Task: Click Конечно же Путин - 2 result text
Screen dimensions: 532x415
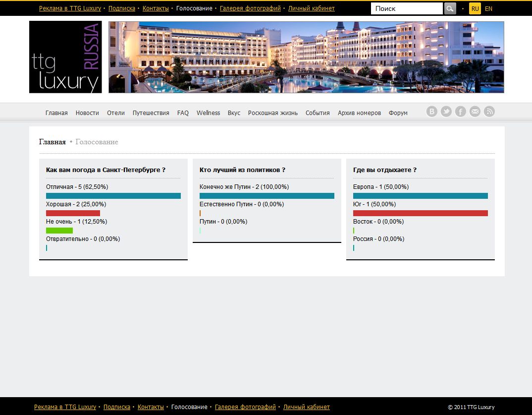Action: (244, 187)
